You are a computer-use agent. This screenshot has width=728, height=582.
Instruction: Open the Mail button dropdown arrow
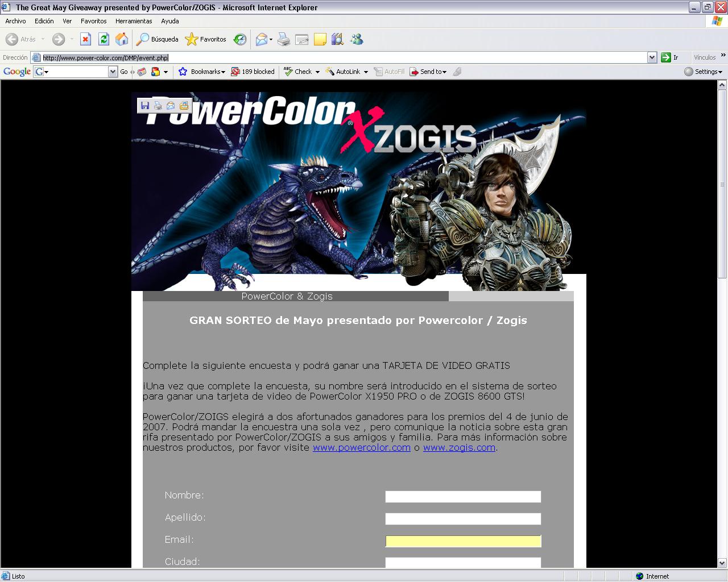coord(271,39)
